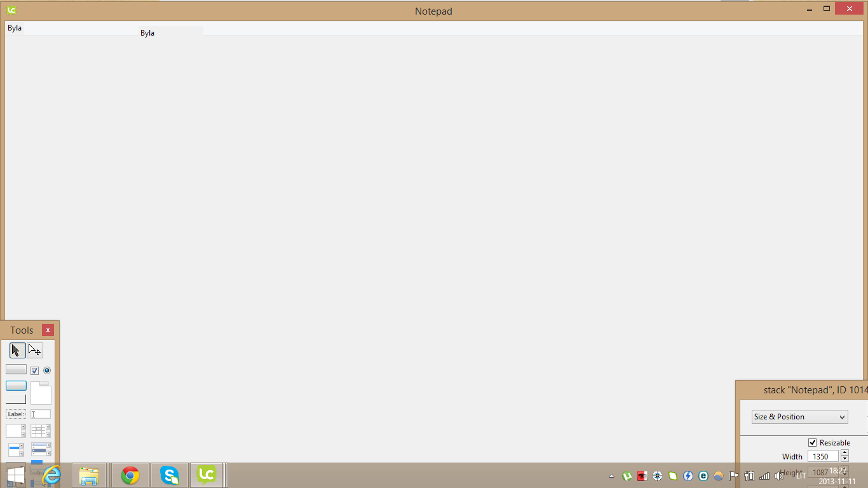Pick the text entry field object in Tools
This screenshot has width=868, height=488.
41,414
